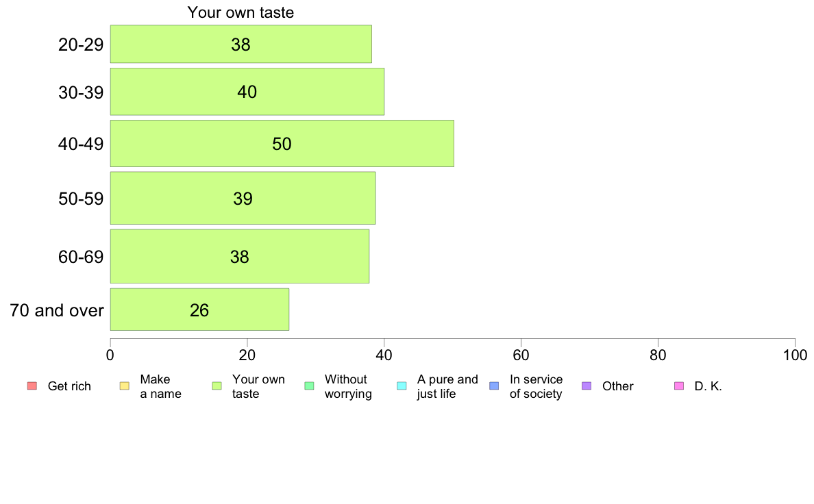Click the In service of society legend text
This screenshot has width=814, height=504.
pos(536,386)
